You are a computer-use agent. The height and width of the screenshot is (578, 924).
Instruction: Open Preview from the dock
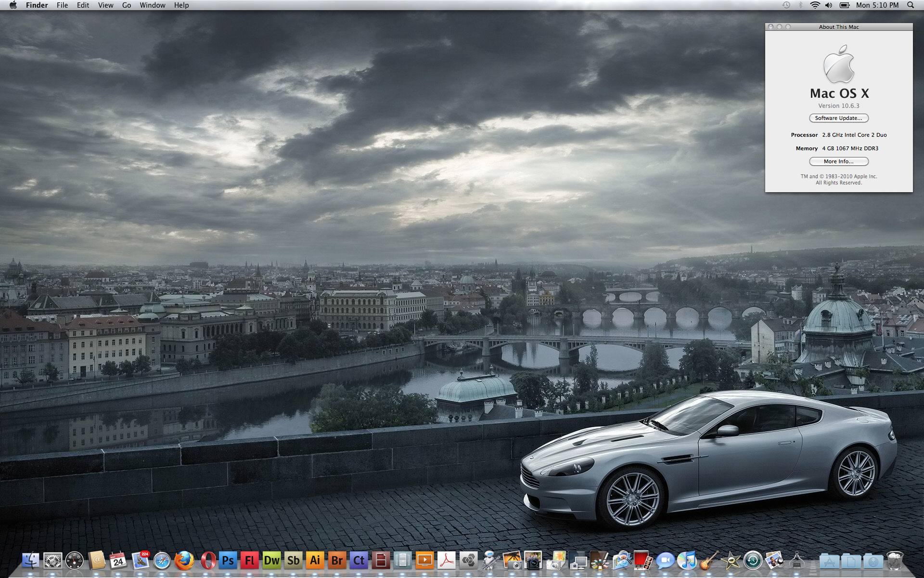(621, 561)
